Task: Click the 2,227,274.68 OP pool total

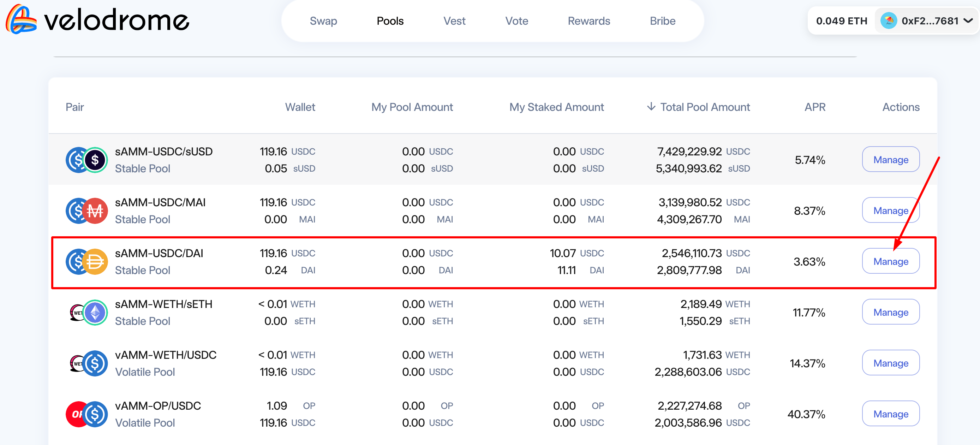Action: (704, 406)
